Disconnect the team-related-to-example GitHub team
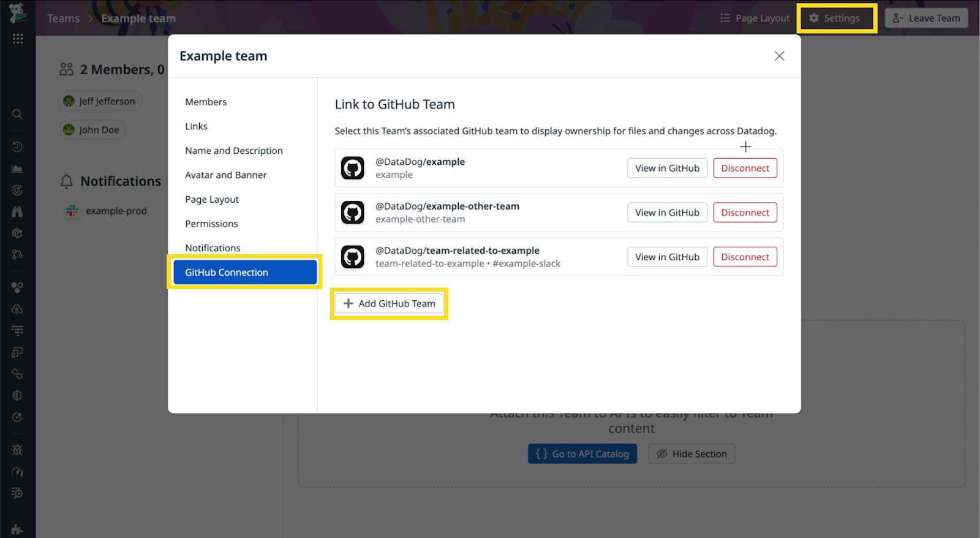Viewport: 980px width, 538px height. pyautogui.click(x=745, y=257)
